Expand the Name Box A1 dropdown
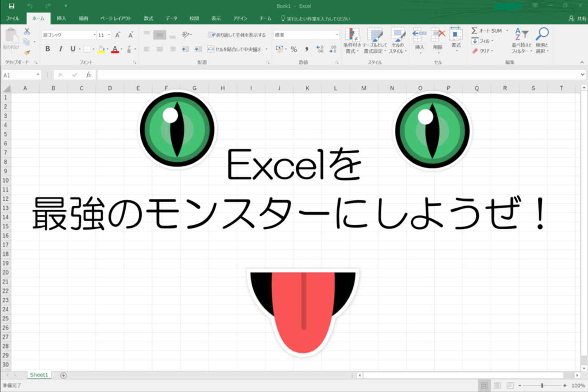Viewport: 588px width, 392px height. tap(38, 75)
